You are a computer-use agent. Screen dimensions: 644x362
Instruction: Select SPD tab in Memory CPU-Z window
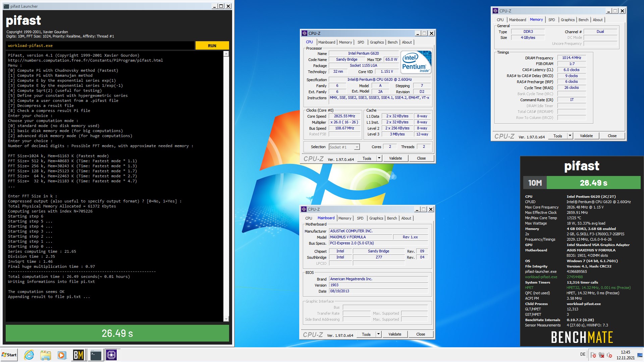point(552,20)
